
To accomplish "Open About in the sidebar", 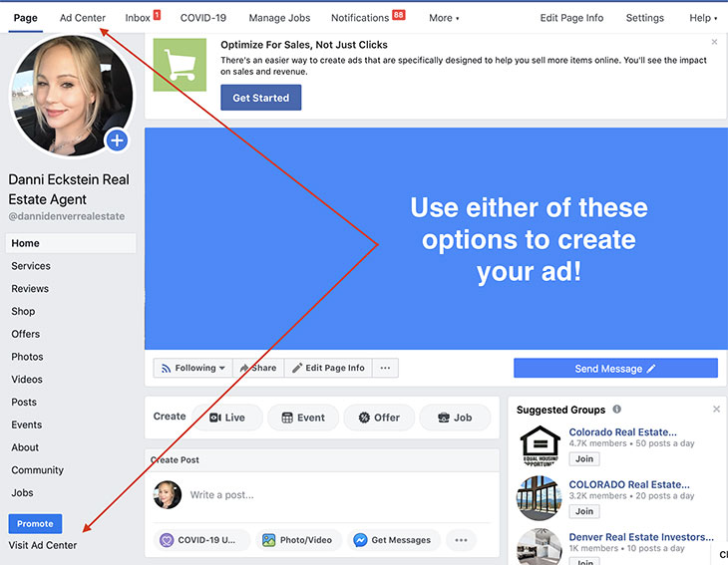I will (x=25, y=447).
